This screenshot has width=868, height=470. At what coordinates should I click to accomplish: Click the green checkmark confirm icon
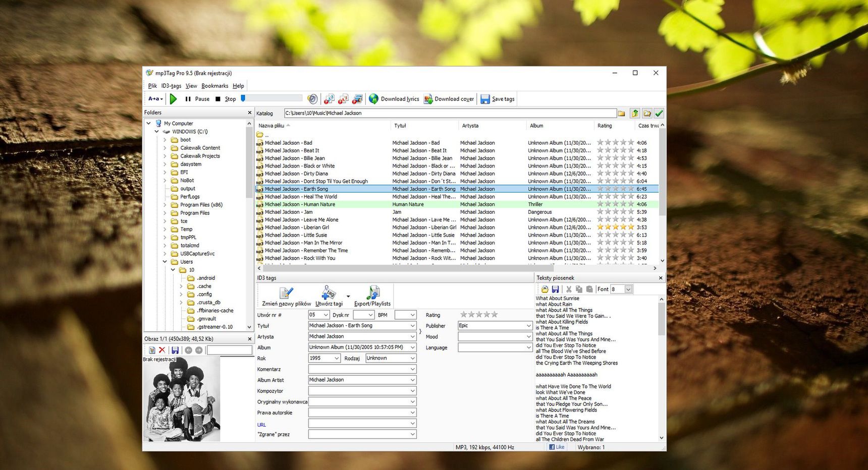659,113
